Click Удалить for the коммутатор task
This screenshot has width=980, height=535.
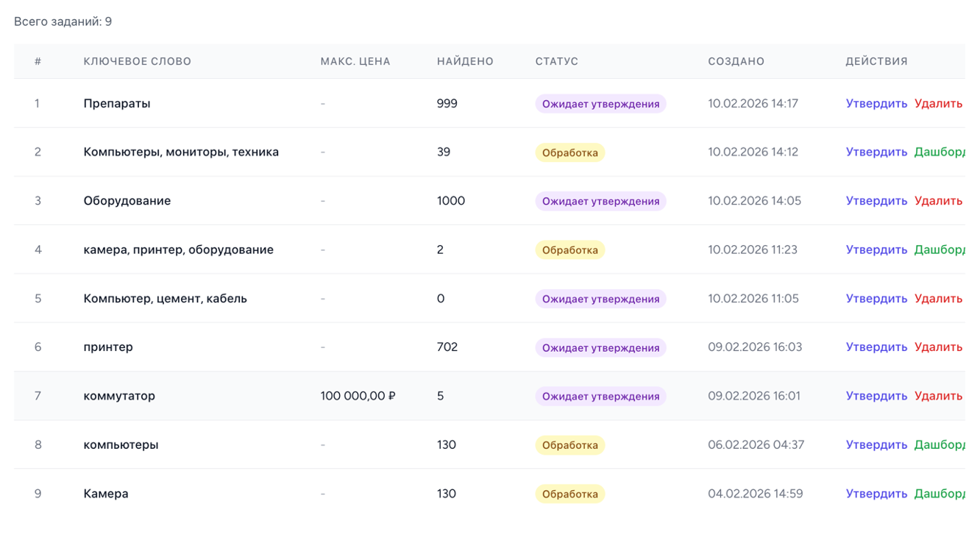coord(938,396)
